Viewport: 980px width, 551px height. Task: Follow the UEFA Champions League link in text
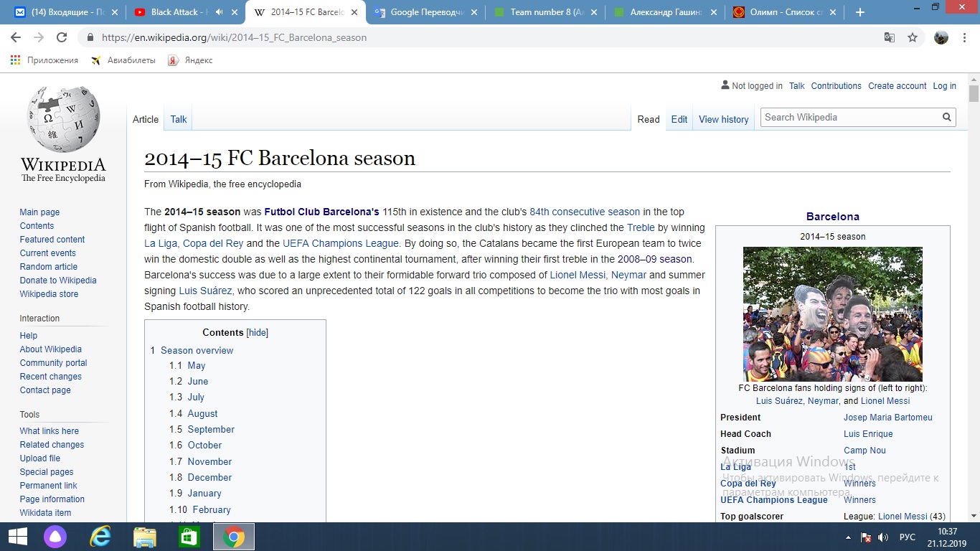click(341, 243)
